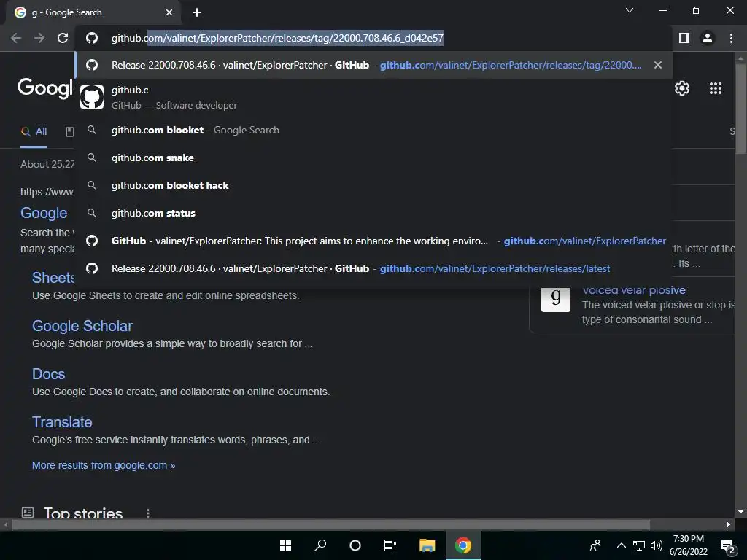Image resolution: width=747 pixels, height=560 pixels.
Task: Show hidden system tray icons
Action: [x=622, y=545]
